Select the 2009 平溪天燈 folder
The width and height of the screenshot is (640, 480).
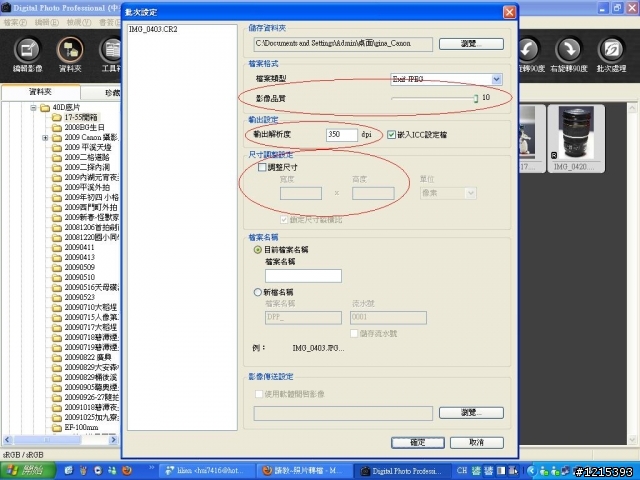tap(82, 147)
